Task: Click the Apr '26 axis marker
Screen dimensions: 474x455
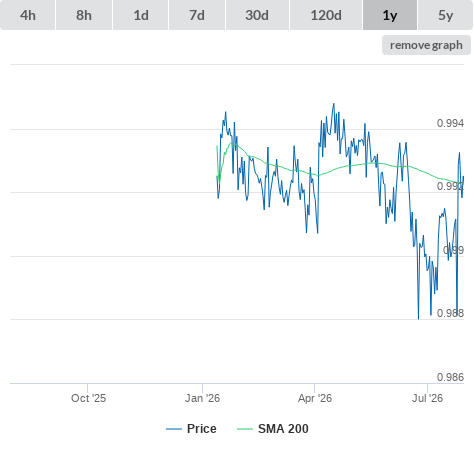Action: [315, 398]
